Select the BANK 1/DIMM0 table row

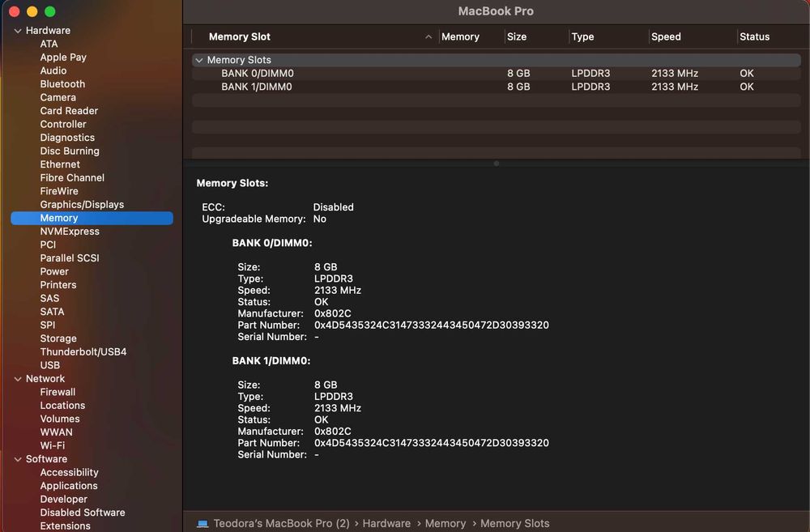click(496, 87)
